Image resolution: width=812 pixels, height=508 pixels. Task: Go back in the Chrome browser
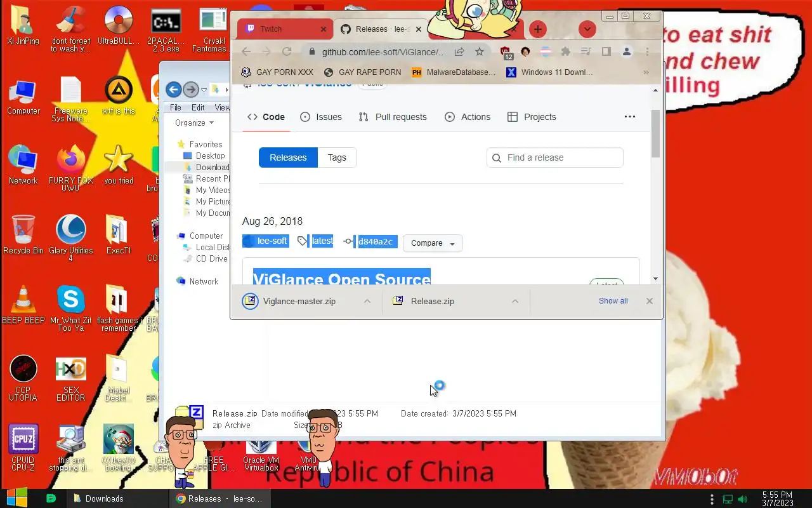tap(246, 52)
